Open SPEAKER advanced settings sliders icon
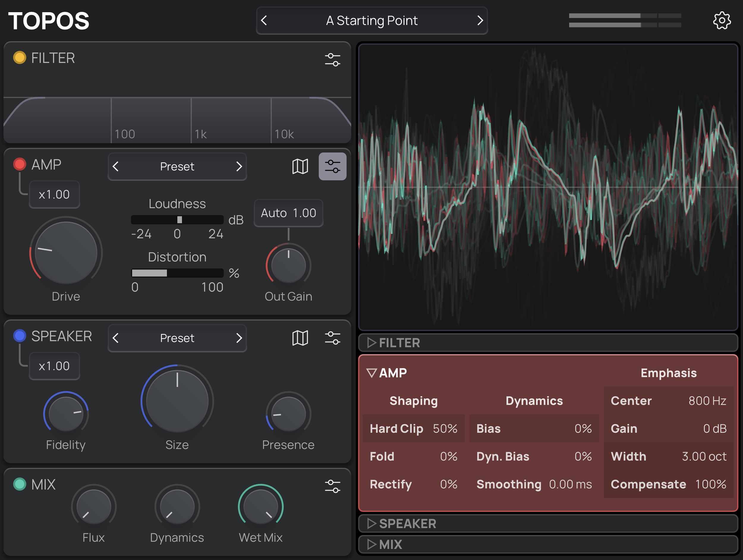 tap(332, 338)
